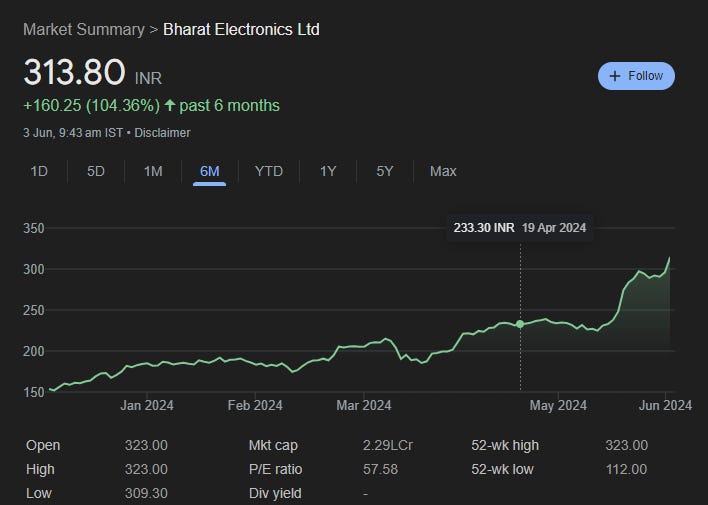
Task: Show the YTD chart range
Action: 269,171
